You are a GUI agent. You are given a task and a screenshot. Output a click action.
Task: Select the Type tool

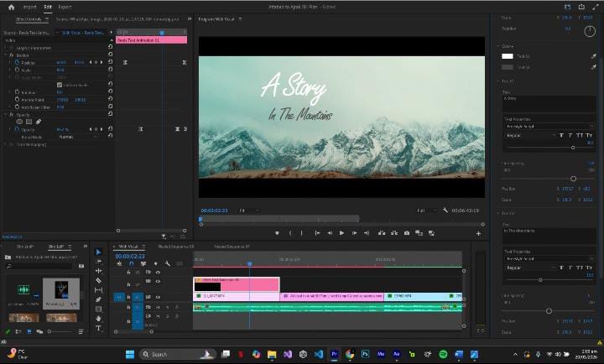point(98,329)
